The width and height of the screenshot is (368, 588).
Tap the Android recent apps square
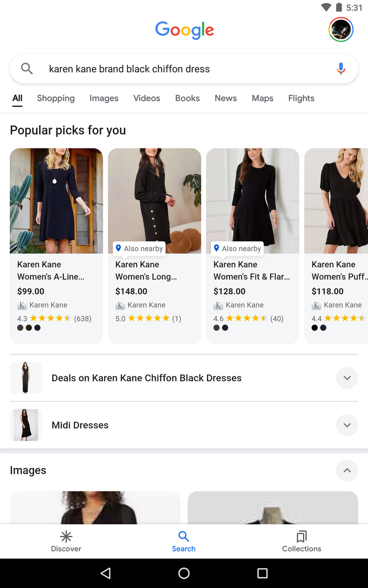click(x=263, y=573)
